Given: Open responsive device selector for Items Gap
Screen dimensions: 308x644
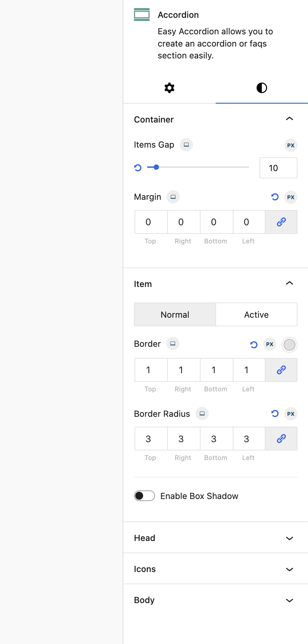Looking at the screenshot, I should coord(186,145).
